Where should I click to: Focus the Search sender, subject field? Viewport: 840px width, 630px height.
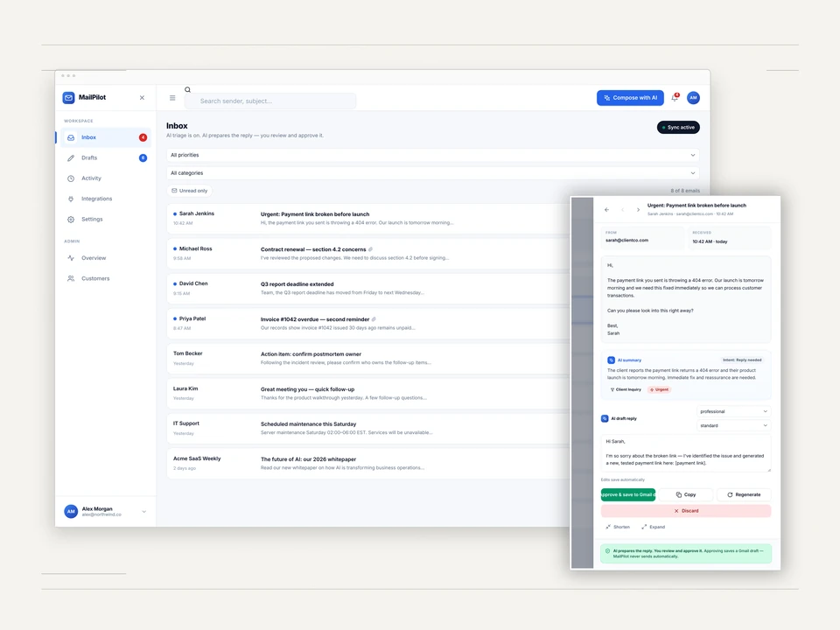(270, 101)
